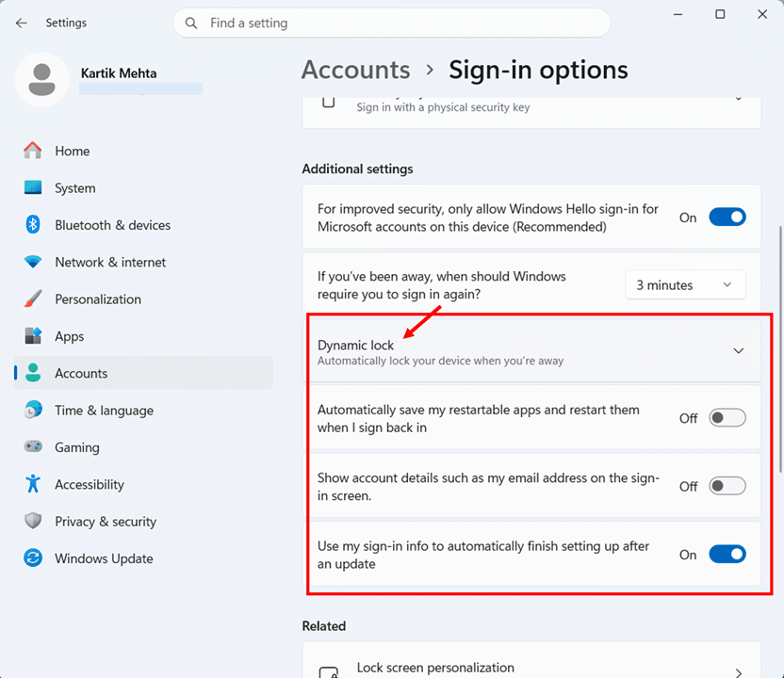Image resolution: width=784 pixels, height=678 pixels.
Task: Enable show account details toggle
Action: tap(727, 486)
